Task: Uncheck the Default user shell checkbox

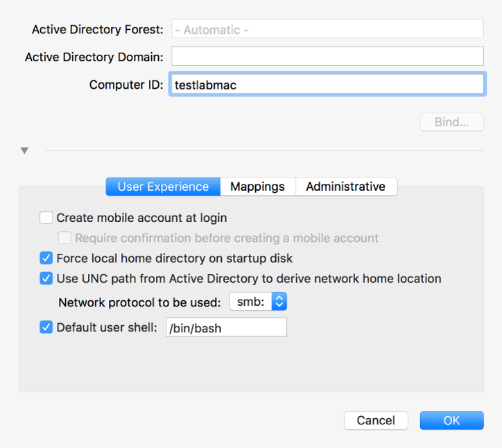Action: pyautogui.click(x=46, y=327)
